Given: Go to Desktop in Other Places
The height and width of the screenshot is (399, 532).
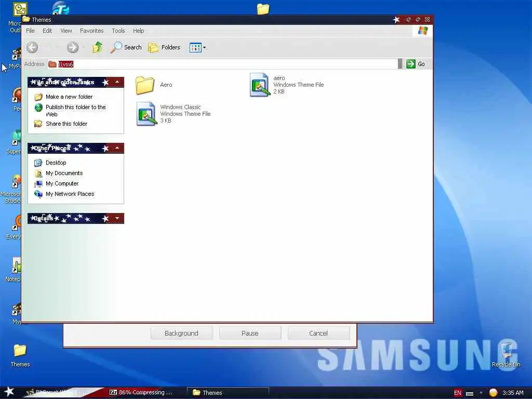Looking at the screenshot, I should (56, 163).
